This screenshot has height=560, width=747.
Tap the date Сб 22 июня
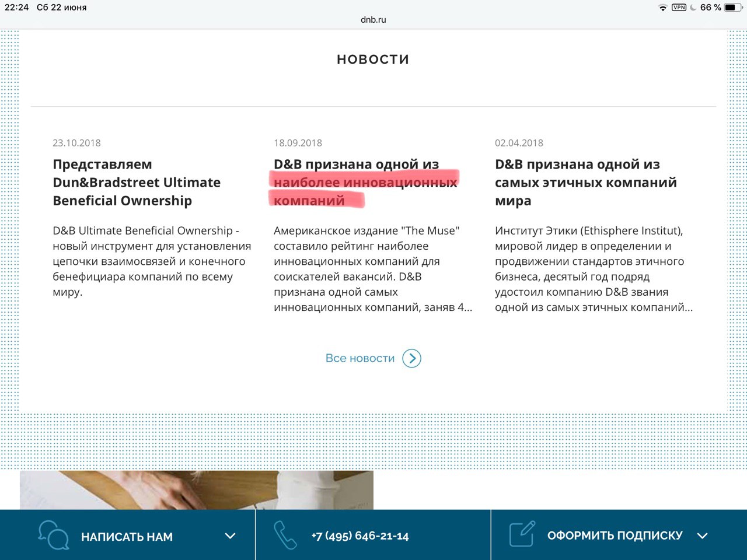(61, 8)
